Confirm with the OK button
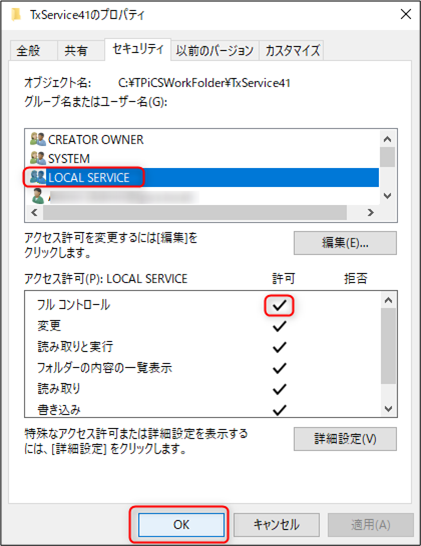This screenshot has width=421, height=546. (x=181, y=524)
